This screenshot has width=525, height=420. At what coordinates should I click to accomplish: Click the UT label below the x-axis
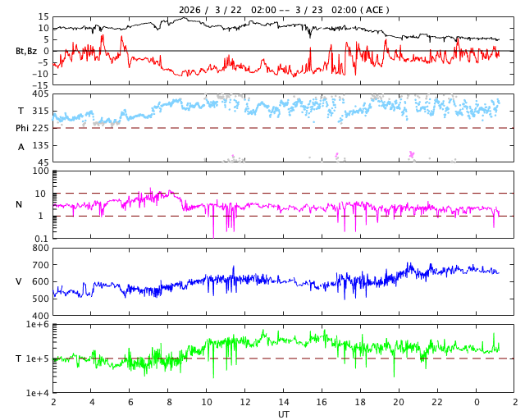[x=284, y=414]
